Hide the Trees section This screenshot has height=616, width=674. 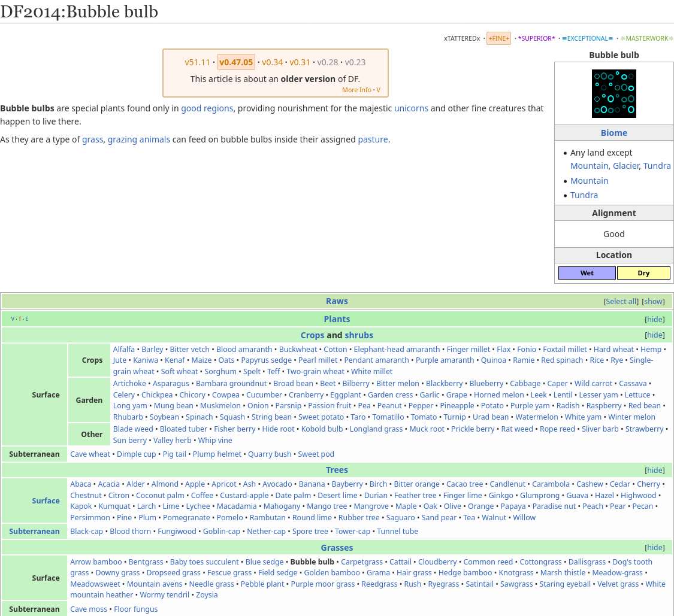tap(655, 471)
